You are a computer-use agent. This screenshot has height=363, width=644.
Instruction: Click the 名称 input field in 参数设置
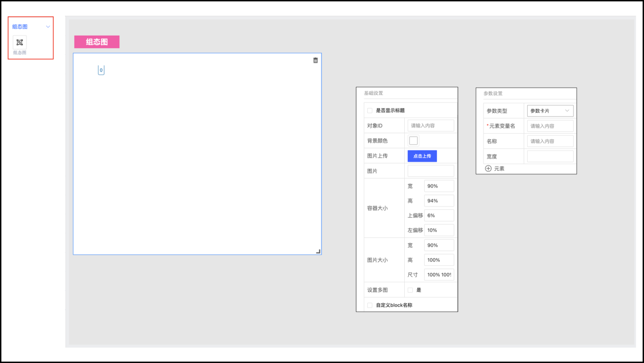[550, 141]
